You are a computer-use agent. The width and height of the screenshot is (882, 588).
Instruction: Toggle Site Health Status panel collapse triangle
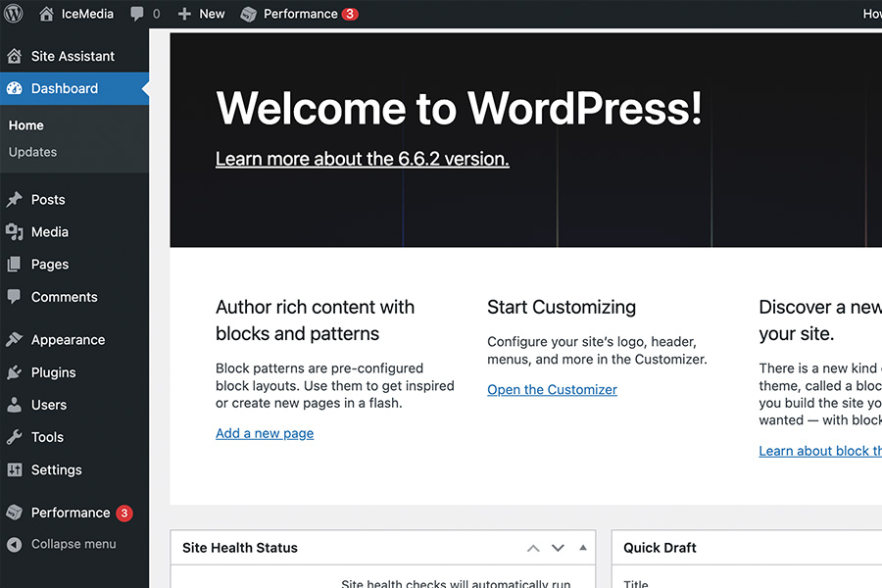pos(583,548)
